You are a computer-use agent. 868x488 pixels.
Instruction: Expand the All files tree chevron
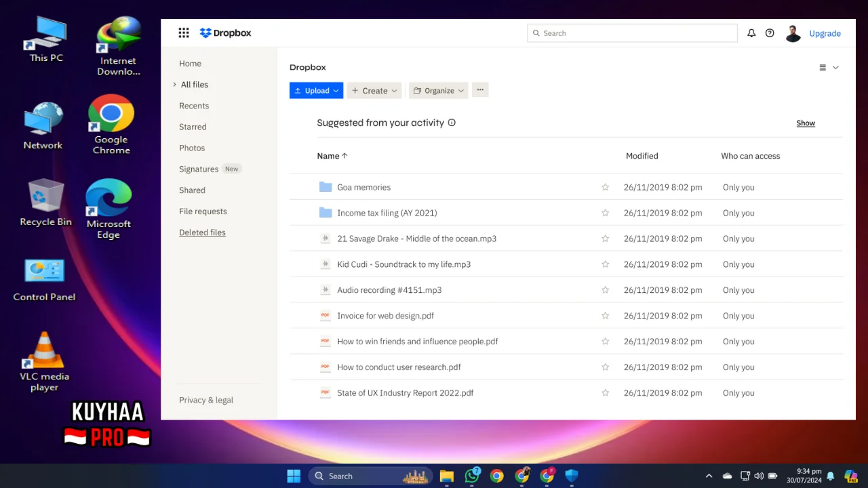click(x=174, y=84)
